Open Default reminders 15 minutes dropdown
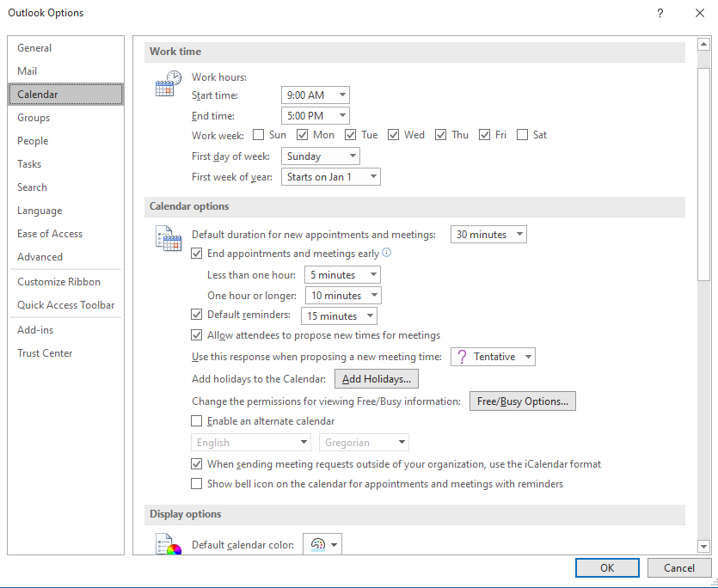The width and height of the screenshot is (718, 588). (340, 316)
